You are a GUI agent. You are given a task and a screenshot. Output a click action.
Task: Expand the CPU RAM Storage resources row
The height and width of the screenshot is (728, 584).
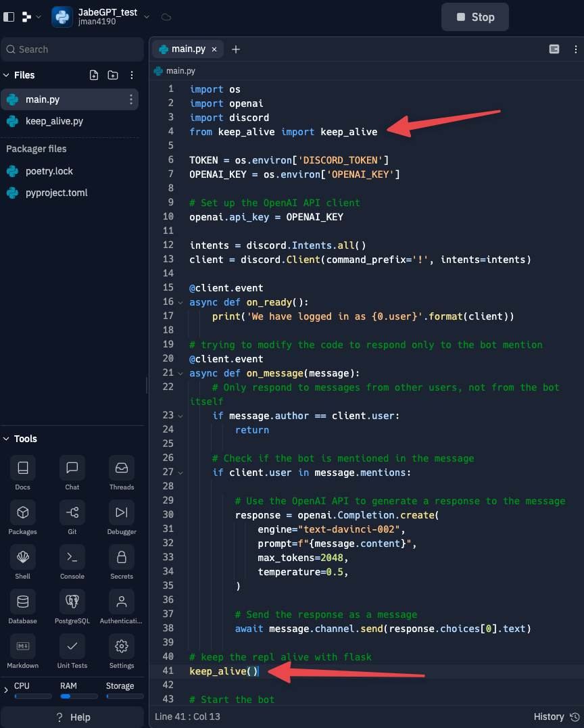click(x=6, y=690)
